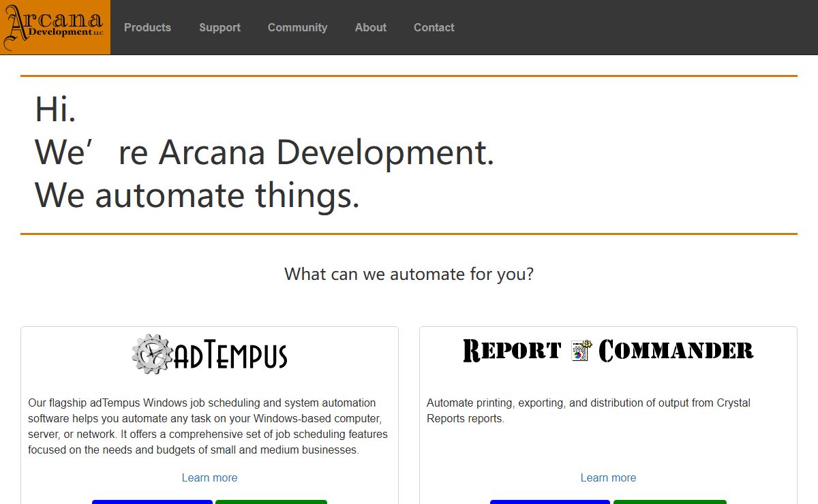Click the adTempus description paragraph

tap(209, 426)
